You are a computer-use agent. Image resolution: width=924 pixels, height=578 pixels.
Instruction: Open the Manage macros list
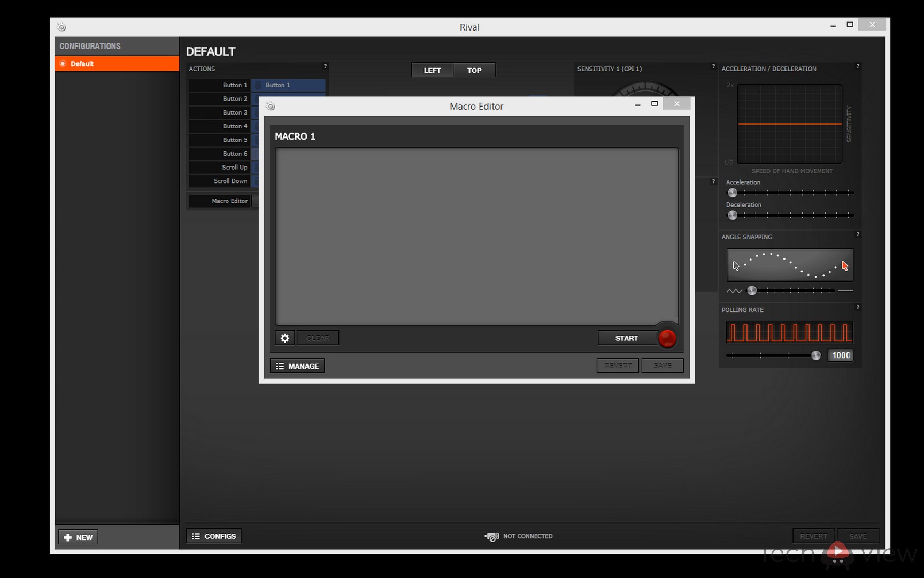[x=297, y=366]
